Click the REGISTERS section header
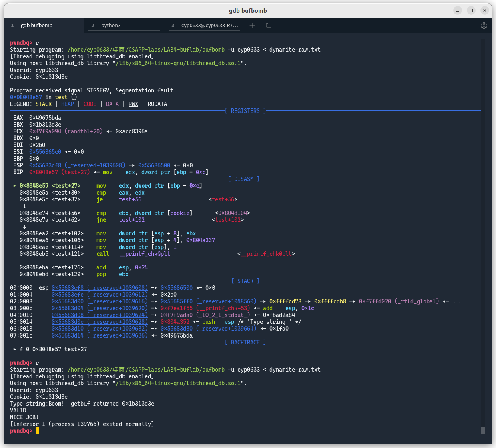This screenshot has width=496, height=448. pos(245,111)
